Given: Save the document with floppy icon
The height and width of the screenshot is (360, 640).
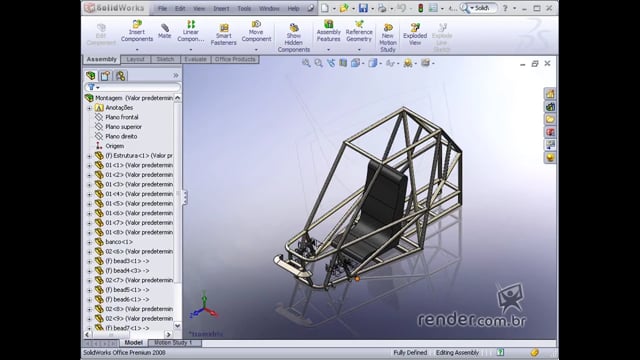Looking at the screenshot, I should click(x=363, y=8).
